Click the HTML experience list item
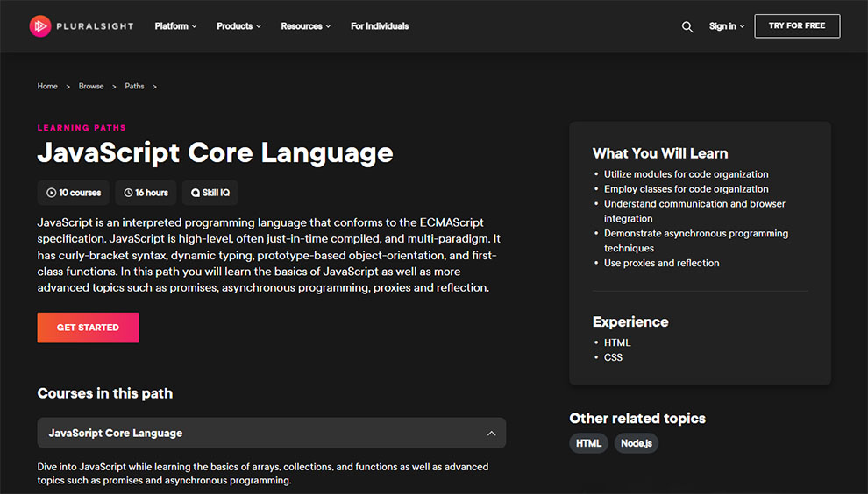Screen dimensions: 868x494 pyautogui.click(x=617, y=343)
